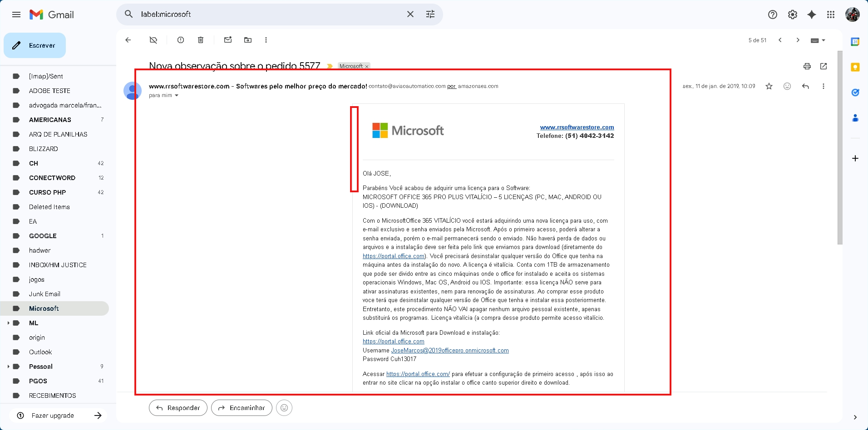The height and width of the screenshot is (430, 868).
Task: Open Google Contacts in side panel
Action: [x=855, y=118]
